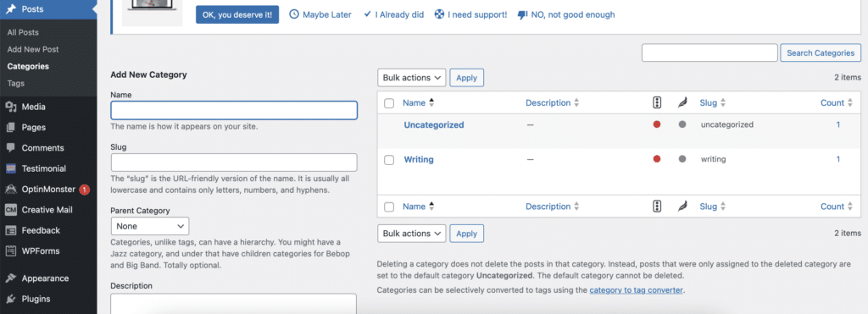
Task: Check the select-all box in table header
Action: point(389,102)
